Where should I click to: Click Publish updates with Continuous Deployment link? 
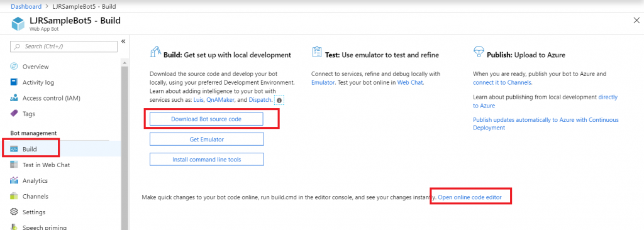point(545,124)
